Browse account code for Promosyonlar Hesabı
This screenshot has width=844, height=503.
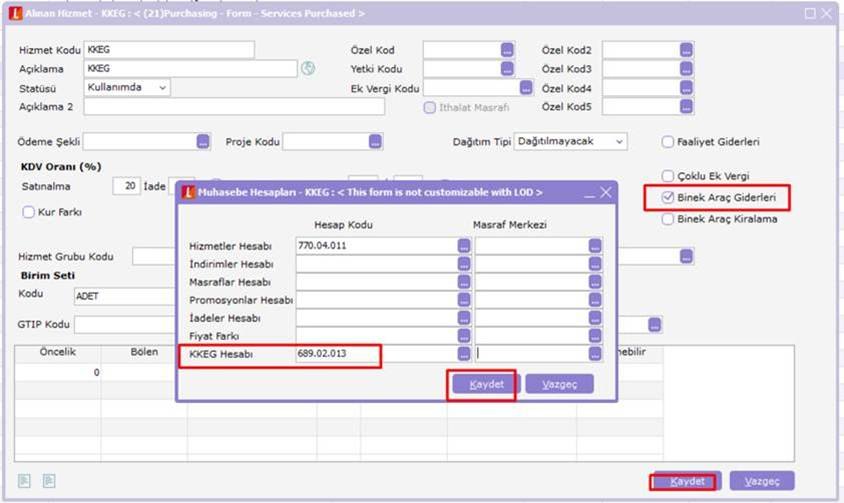(x=464, y=300)
